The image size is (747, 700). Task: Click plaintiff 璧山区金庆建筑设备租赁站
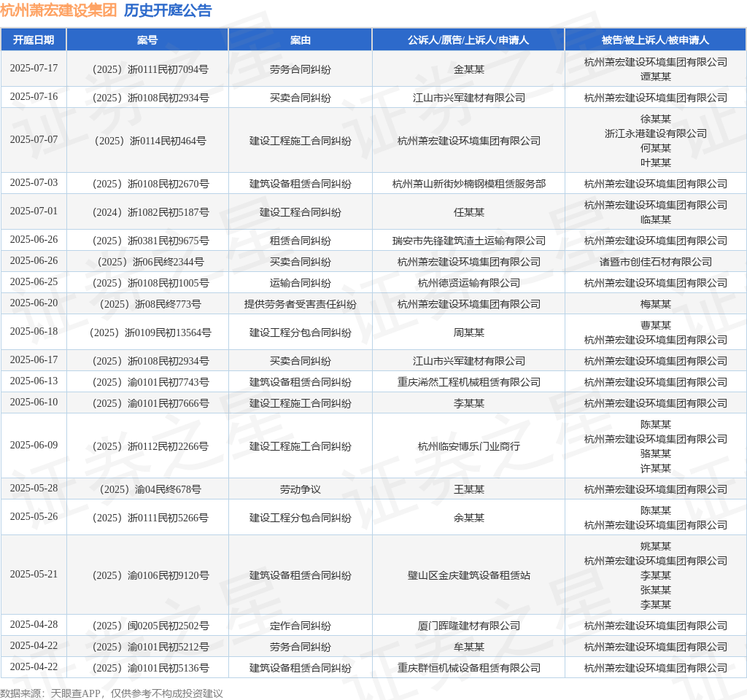469,576
